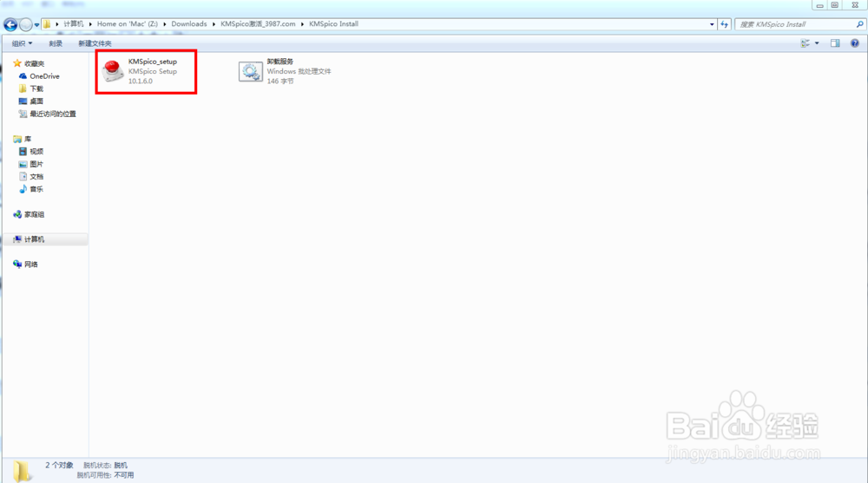
Task: Select the 卸载服务 batch file icon
Action: (x=250, y=71)
